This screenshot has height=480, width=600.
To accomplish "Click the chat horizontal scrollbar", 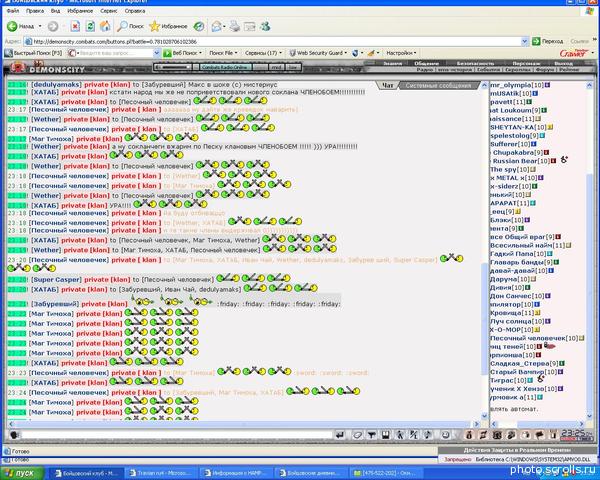I will tap(243, 424).
